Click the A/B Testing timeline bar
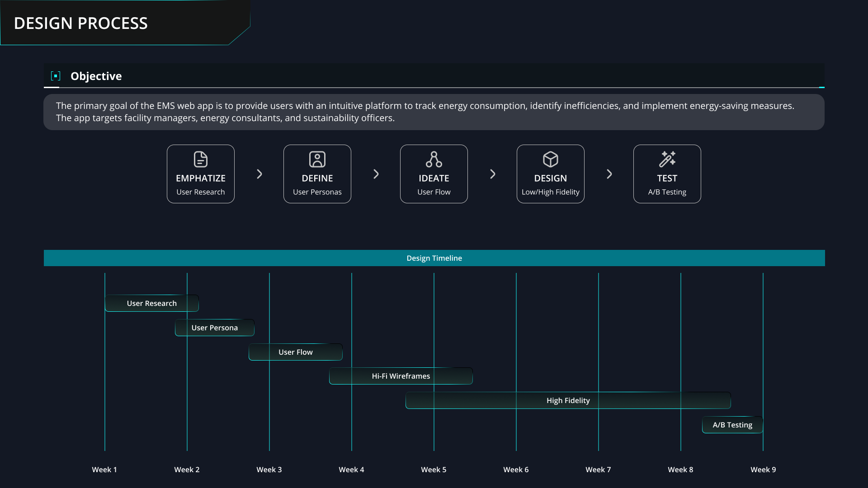 click(x=732, y=425)
